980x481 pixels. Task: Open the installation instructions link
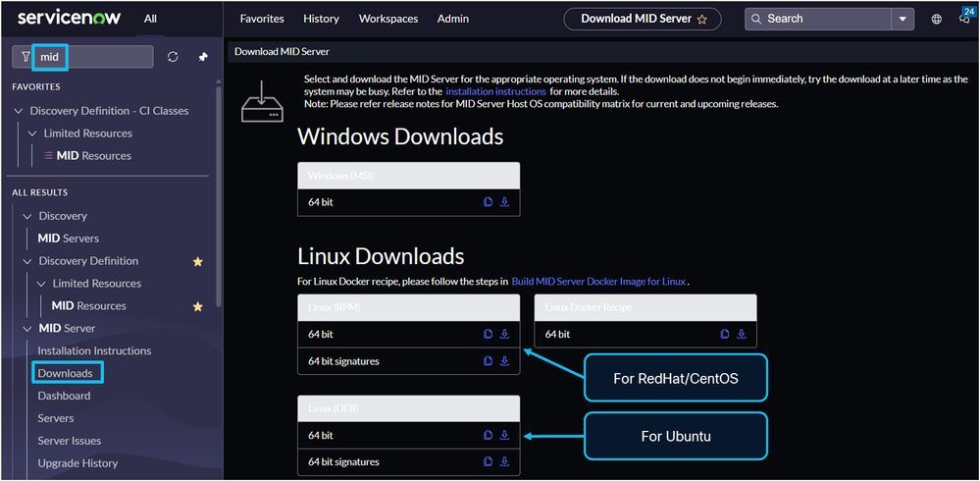(495, 91)
